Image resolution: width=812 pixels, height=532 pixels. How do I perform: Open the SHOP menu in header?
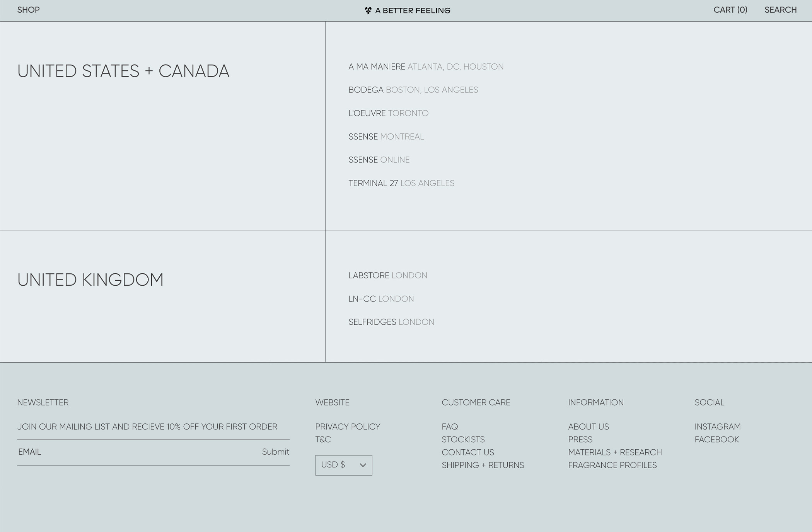(28, 10)
